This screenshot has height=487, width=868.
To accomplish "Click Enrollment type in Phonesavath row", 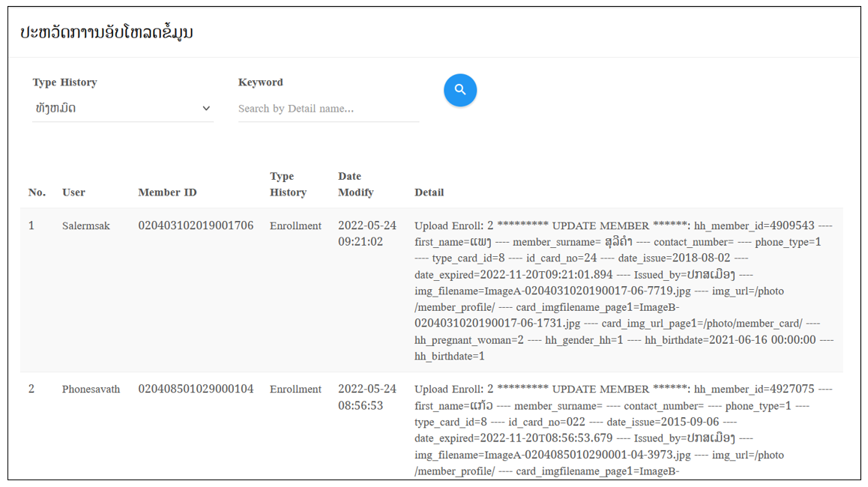I will pos(295,389).
